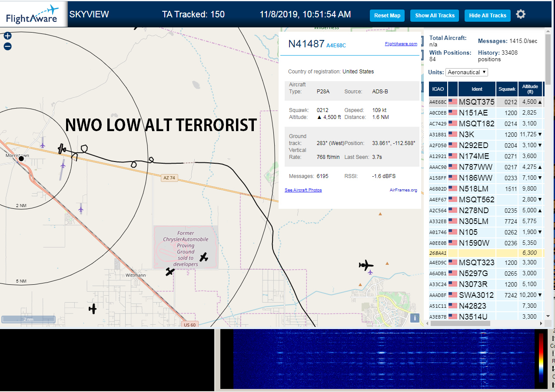Click the table's horizontal scrollbar thumb
This screenshot has height=392, width=555.
pyautogui.click(x=461, y=323)
